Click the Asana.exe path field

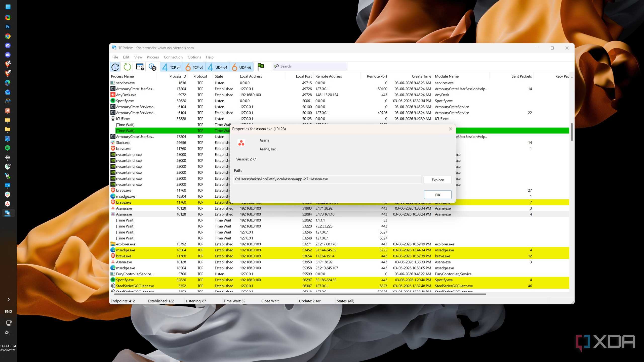327,179
